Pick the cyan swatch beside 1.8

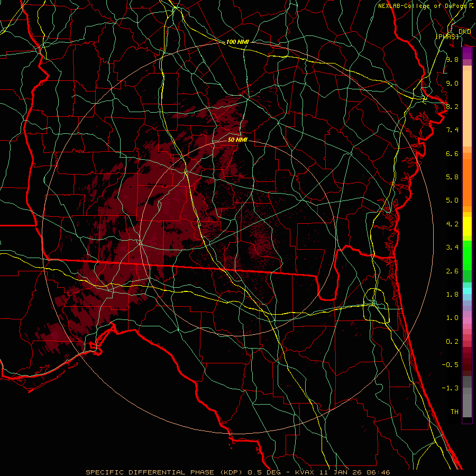[467, 291]
